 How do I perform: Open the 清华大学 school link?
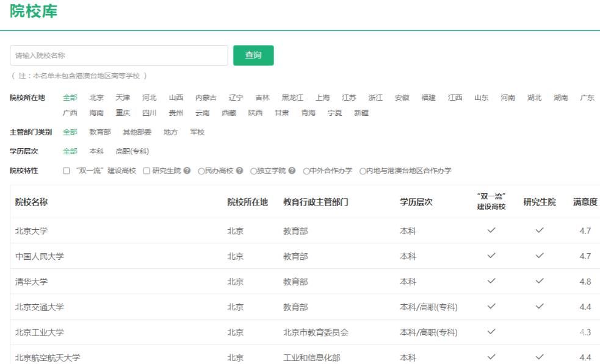pos(31,282)
